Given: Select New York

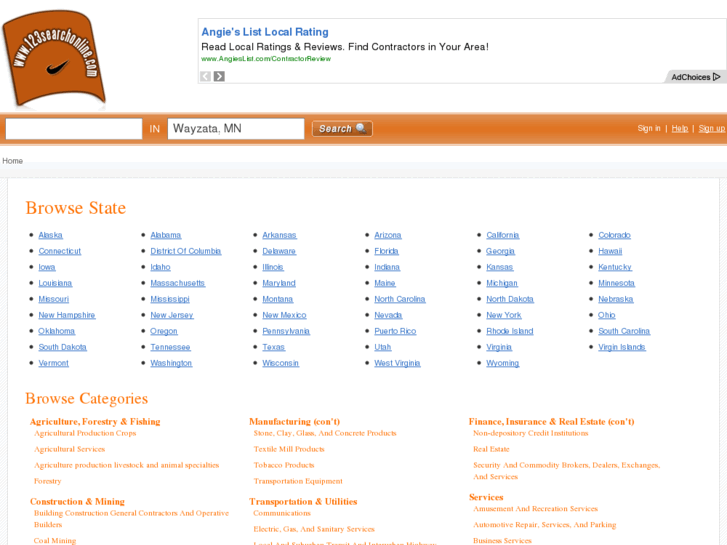Looking at the screenshot, I should click(504, 315).
